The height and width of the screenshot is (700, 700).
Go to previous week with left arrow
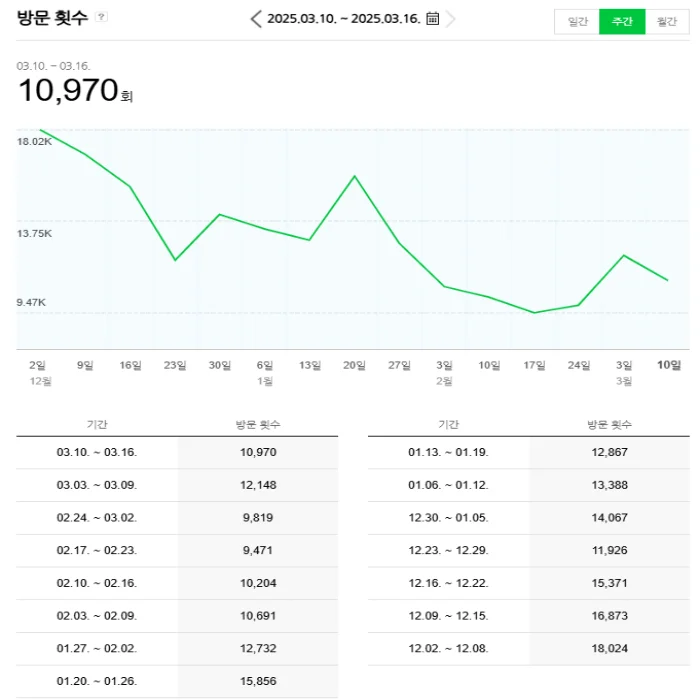tap(256, 19)
